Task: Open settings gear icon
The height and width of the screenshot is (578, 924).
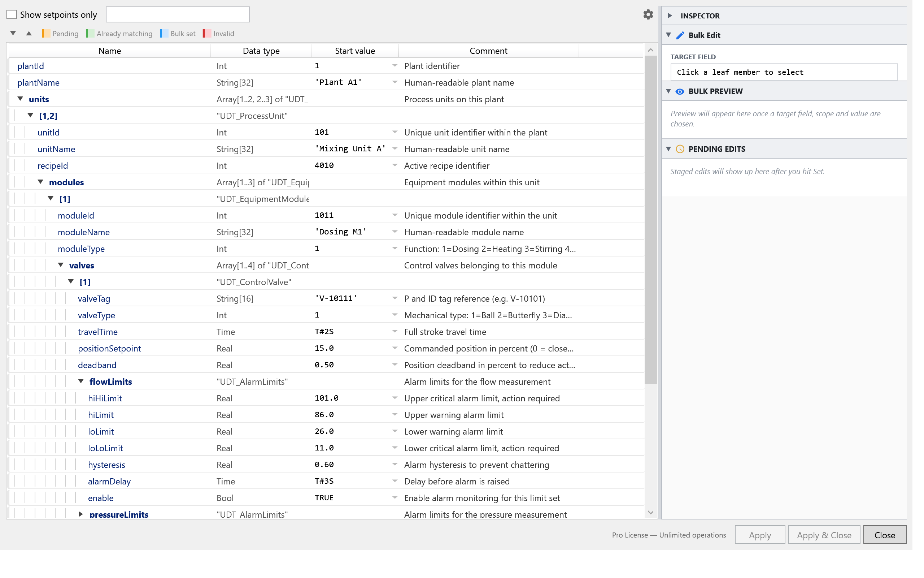Action: (x=648, y=14)
